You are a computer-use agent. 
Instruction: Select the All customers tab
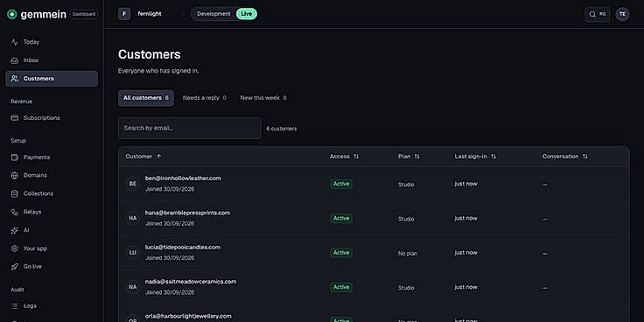tap(146, 98)
